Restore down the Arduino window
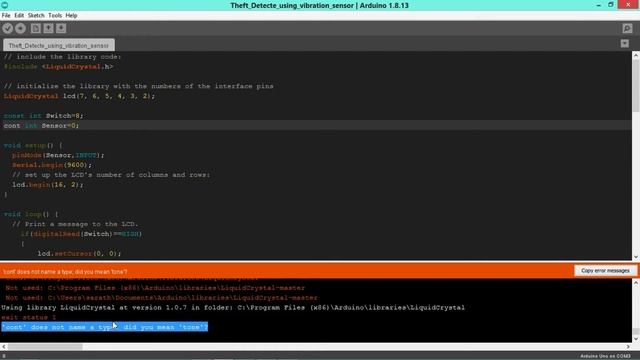Screen dimensions: 640x360 [x=611, y=5]
